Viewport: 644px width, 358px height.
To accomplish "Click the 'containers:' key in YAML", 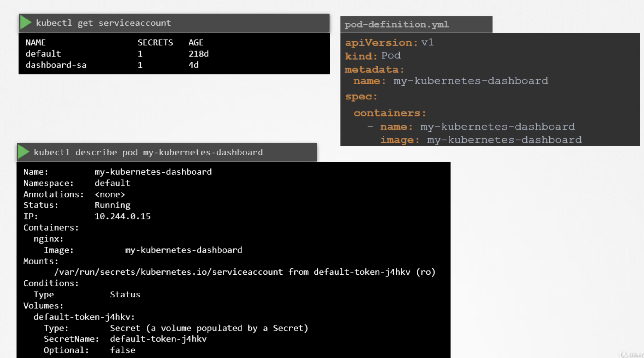I will (390, 113).
